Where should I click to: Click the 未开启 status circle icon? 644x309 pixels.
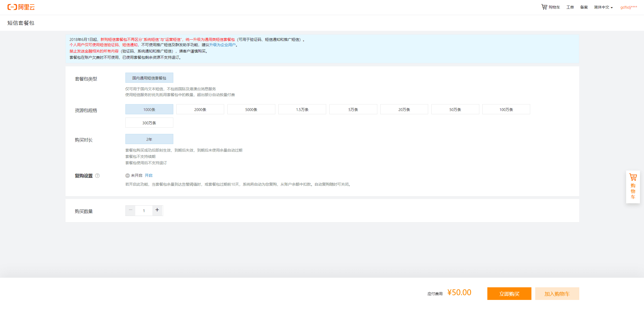(x=127, y=176)
